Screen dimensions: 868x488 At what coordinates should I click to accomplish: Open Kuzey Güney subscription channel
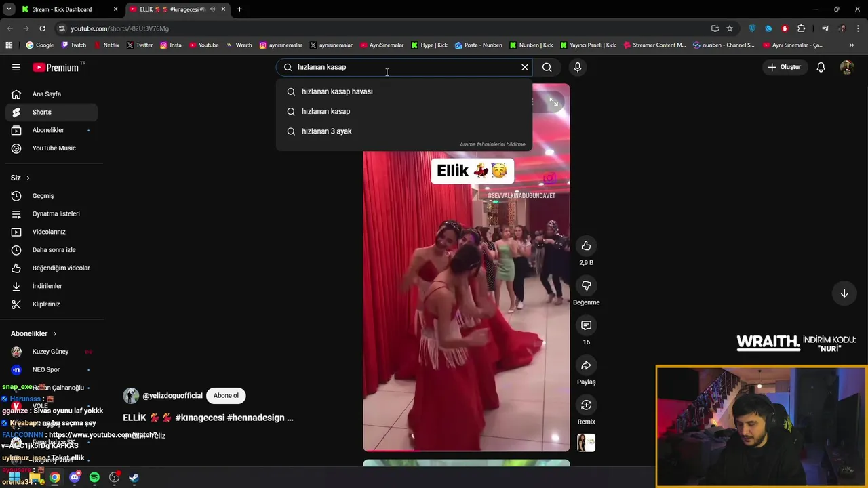(x=52, y=352)
